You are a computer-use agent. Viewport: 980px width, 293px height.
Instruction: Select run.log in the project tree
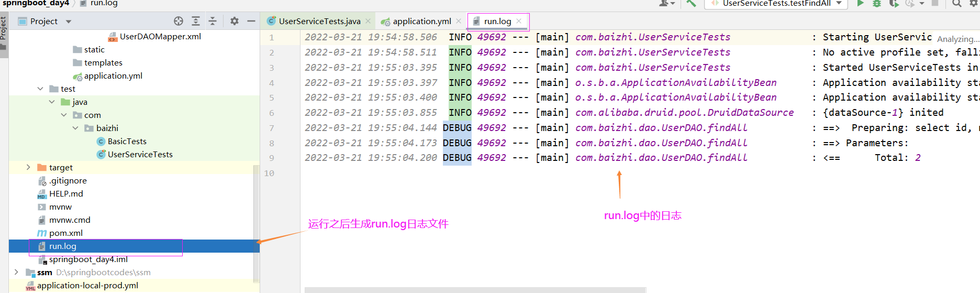coord(134,246)
